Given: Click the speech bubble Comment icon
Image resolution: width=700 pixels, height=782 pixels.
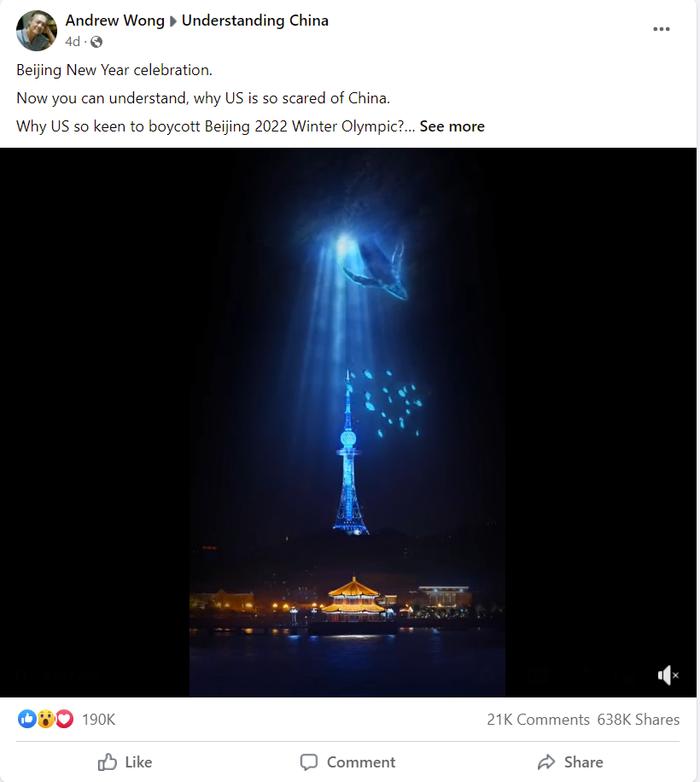Looking at the screenshot, I should point(309,762).
